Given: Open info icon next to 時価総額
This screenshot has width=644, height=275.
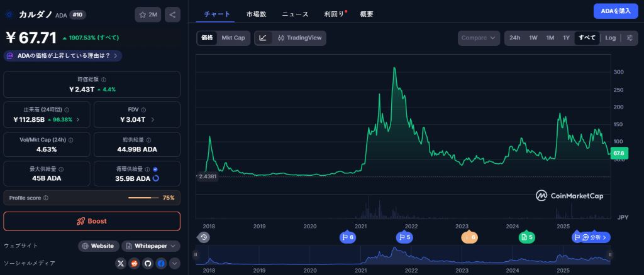Looking at the screenshot, I should coord(104,80).
